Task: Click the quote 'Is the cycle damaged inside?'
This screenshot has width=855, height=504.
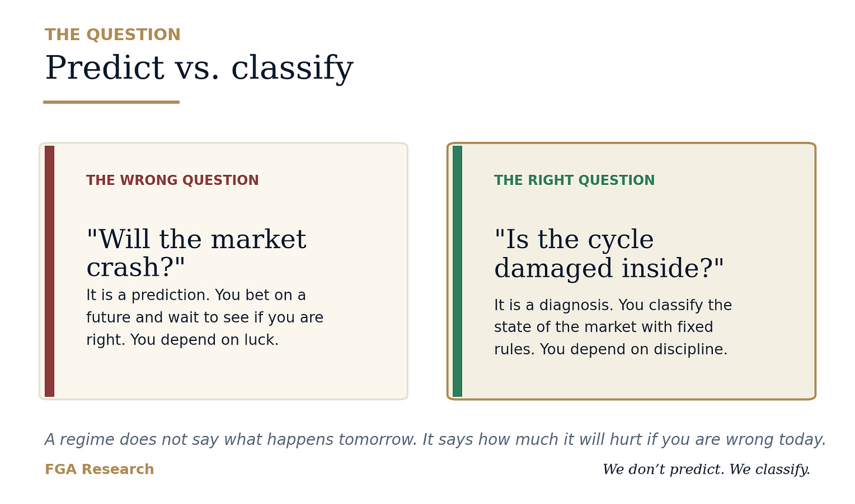Action: click(609, 253)
